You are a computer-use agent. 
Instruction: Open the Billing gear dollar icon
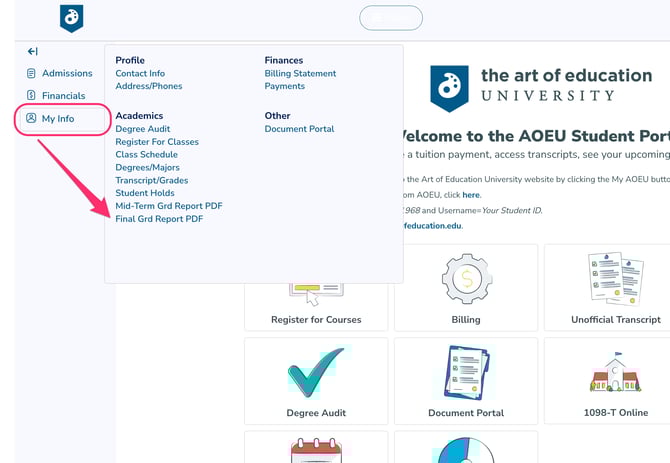[467, 278]
